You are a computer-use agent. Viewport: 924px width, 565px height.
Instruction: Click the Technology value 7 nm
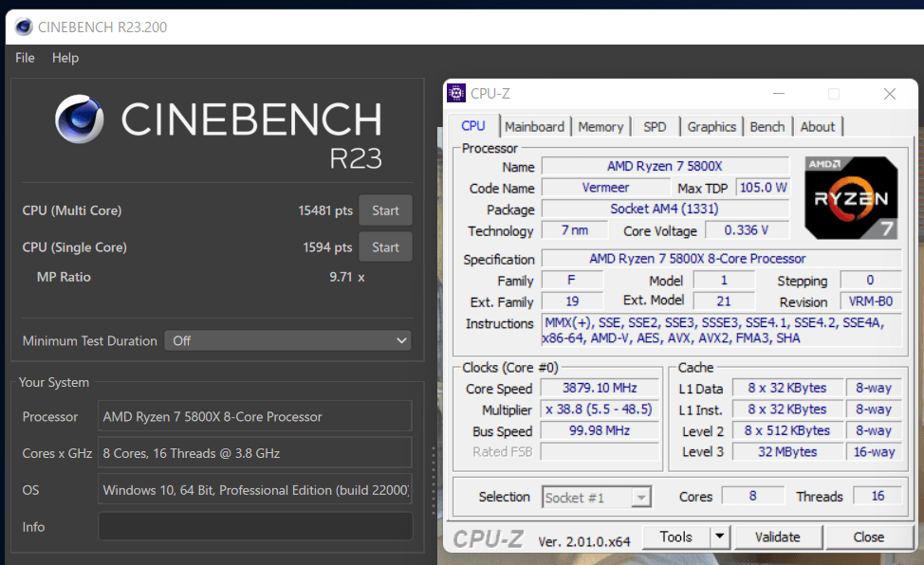575,229
